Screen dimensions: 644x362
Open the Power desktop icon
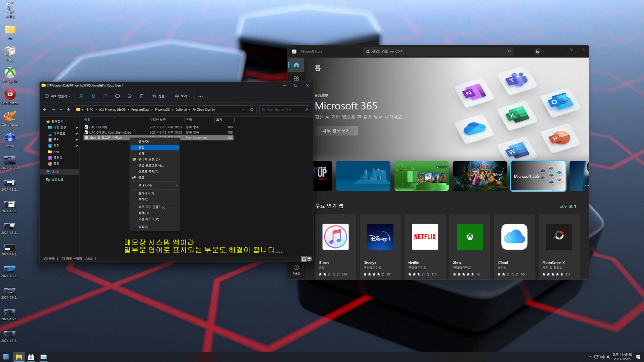click(10, 140)
